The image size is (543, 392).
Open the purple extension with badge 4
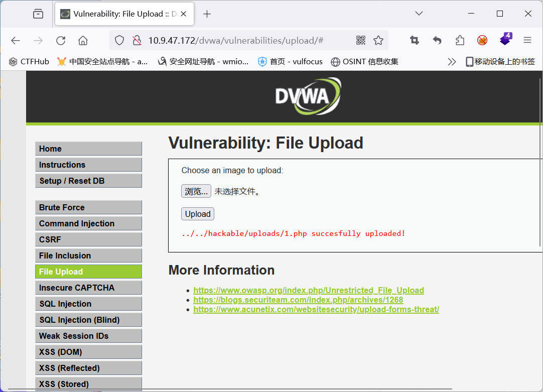pos(505,39)
